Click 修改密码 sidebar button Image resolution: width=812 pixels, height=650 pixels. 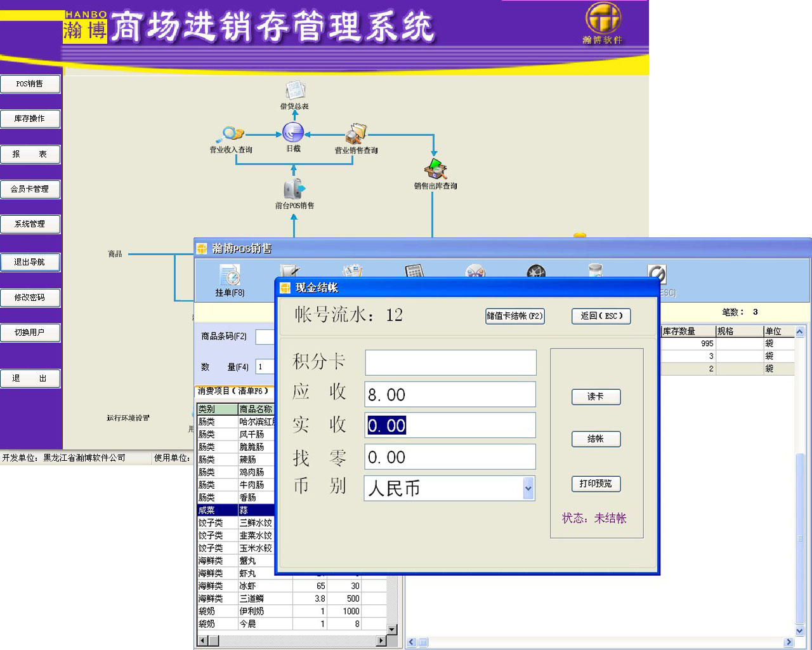[30, 297]
